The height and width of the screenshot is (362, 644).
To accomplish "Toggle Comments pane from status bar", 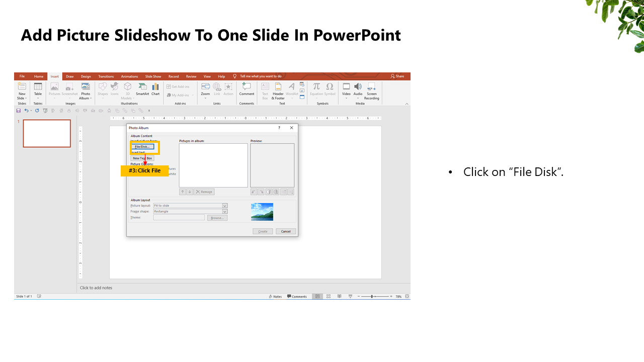I will click(297, 297).
